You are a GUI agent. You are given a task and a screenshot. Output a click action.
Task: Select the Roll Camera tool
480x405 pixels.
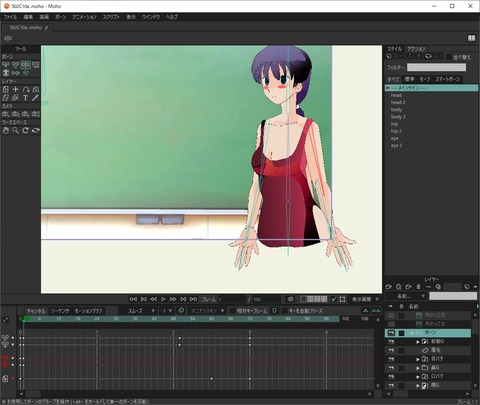point(25,114)
